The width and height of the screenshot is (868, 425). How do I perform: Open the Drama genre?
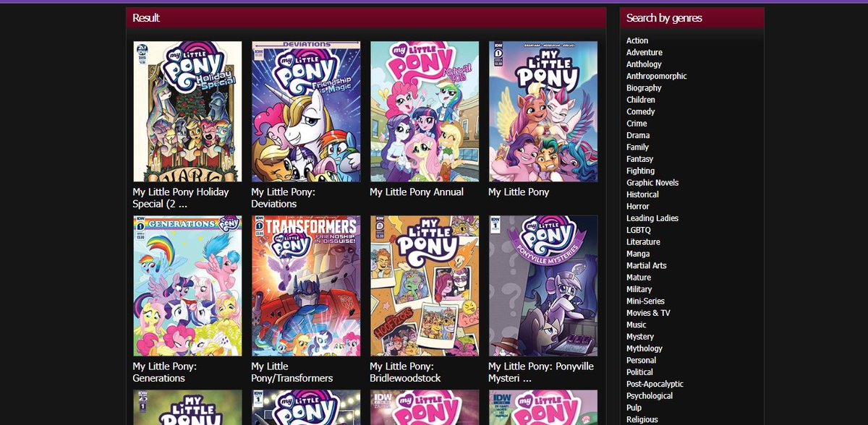point(638,135)
